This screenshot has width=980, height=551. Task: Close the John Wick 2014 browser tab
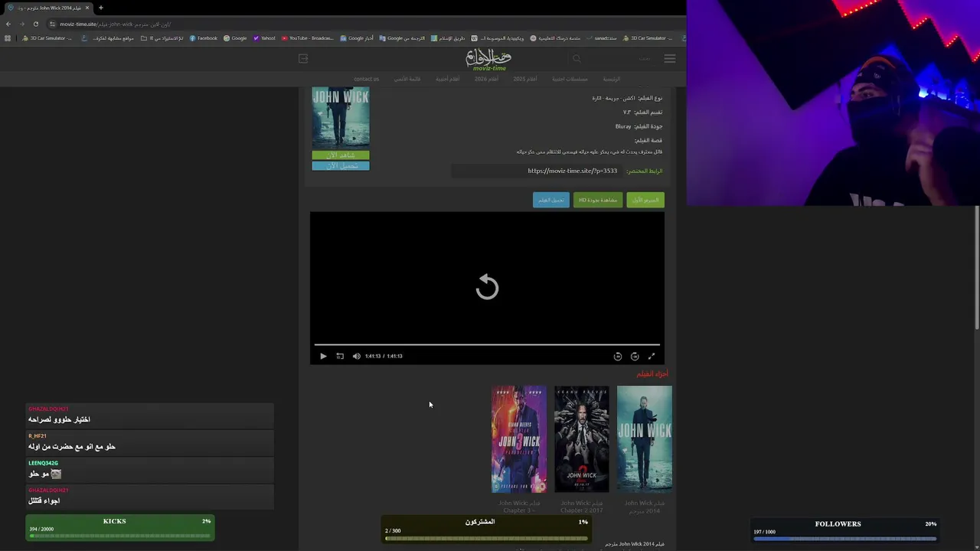87,8
